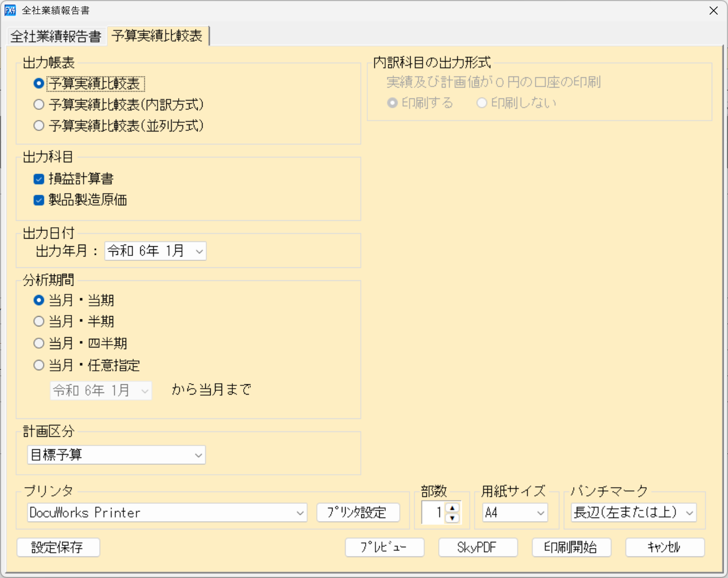The width and height of the screenshot is (728, 578).
Task: Start printing with the 印刷開始 button
Action: [571, 547]
